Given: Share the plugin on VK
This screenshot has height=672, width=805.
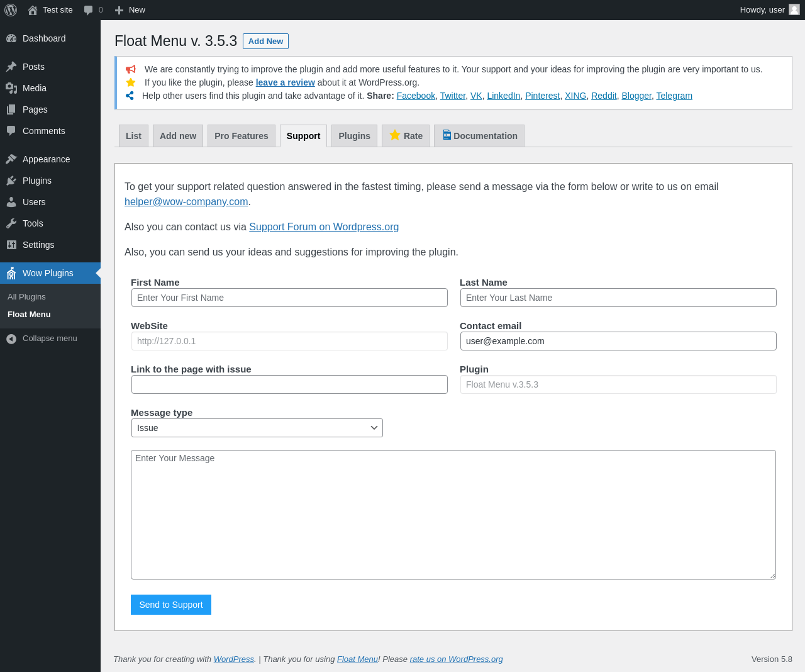Looking at the screenshot, I should pyautogui.click(x=476, y=96).
